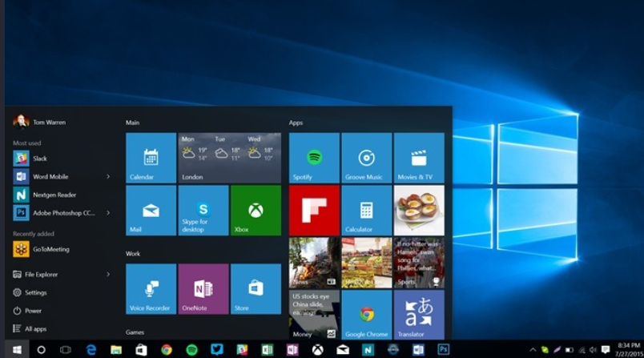Viewport: 644px width, 358px height.
Task: Open battery status tray icon
Action: 570,350
